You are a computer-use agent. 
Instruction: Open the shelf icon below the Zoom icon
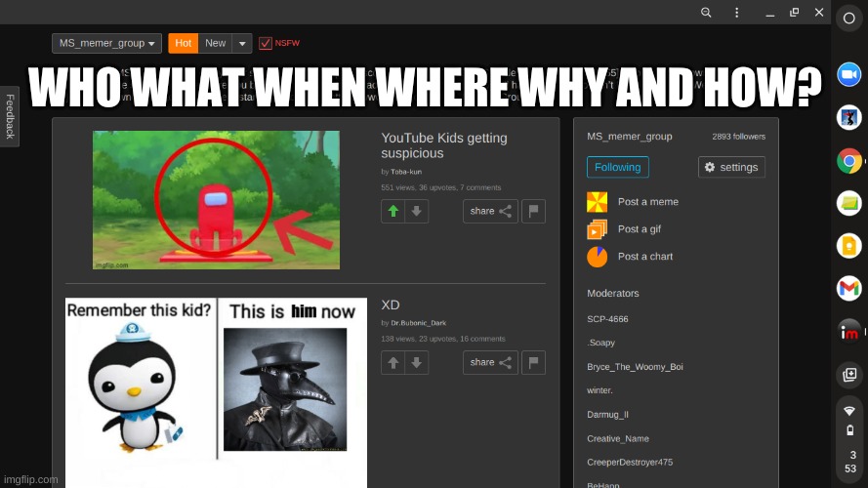tap(848, 118)
